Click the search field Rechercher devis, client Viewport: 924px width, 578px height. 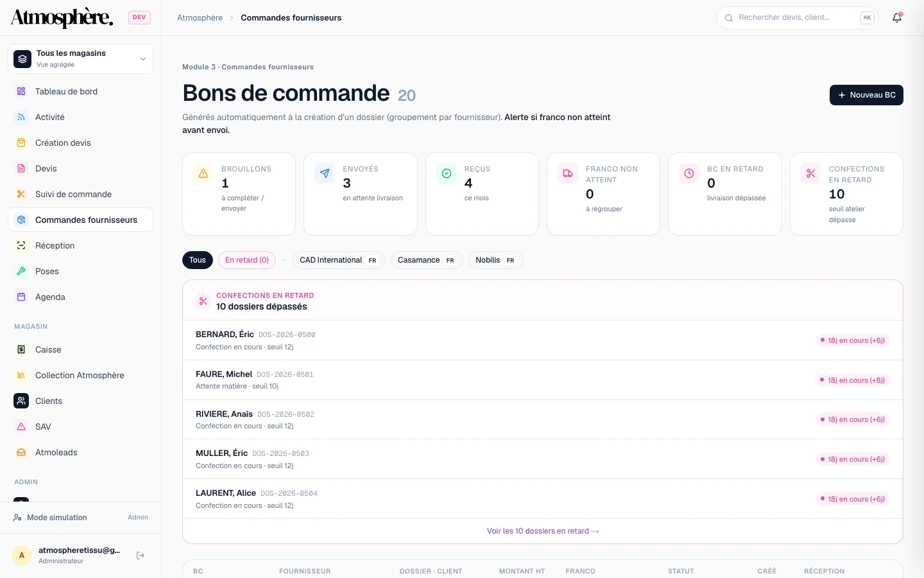798,18
